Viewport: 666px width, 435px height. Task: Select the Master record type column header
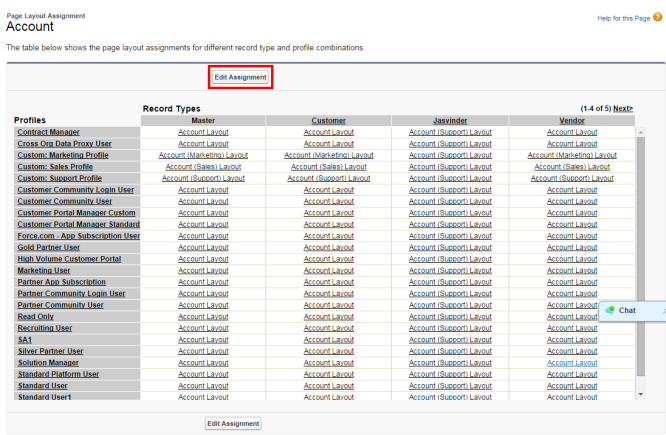point(203,120)
